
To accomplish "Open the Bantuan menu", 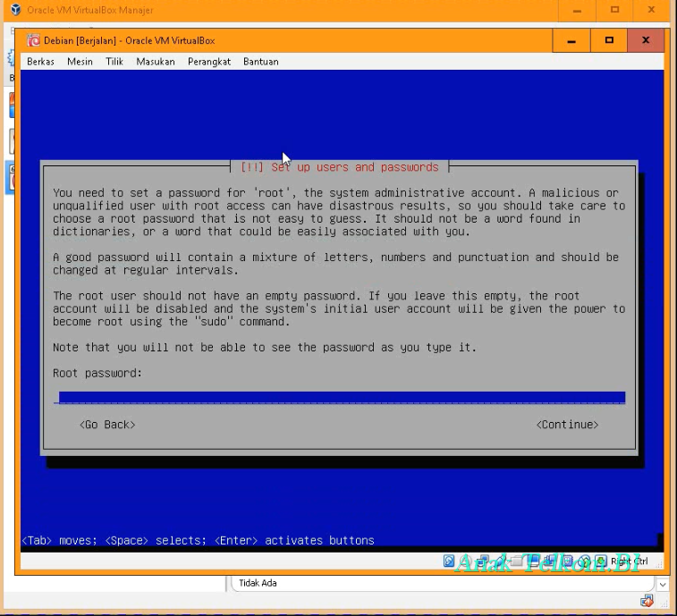I will click(261, 62).
